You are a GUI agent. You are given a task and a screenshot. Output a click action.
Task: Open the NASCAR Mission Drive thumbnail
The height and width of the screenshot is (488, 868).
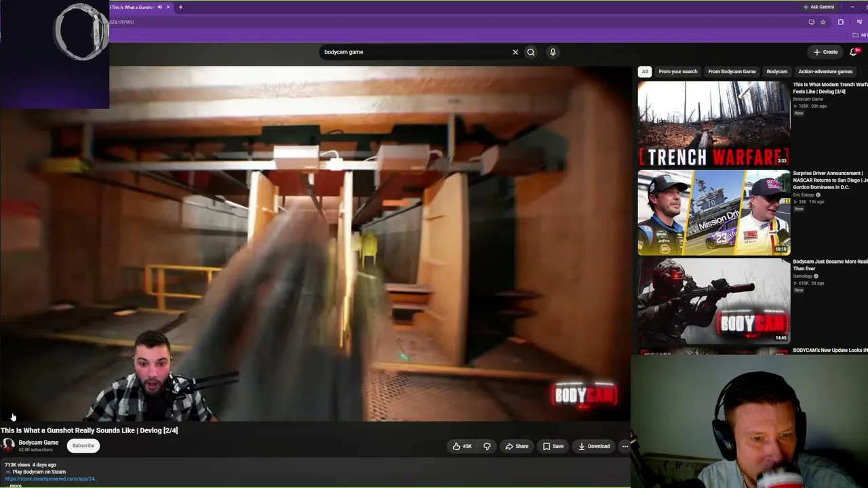[713, 212]
